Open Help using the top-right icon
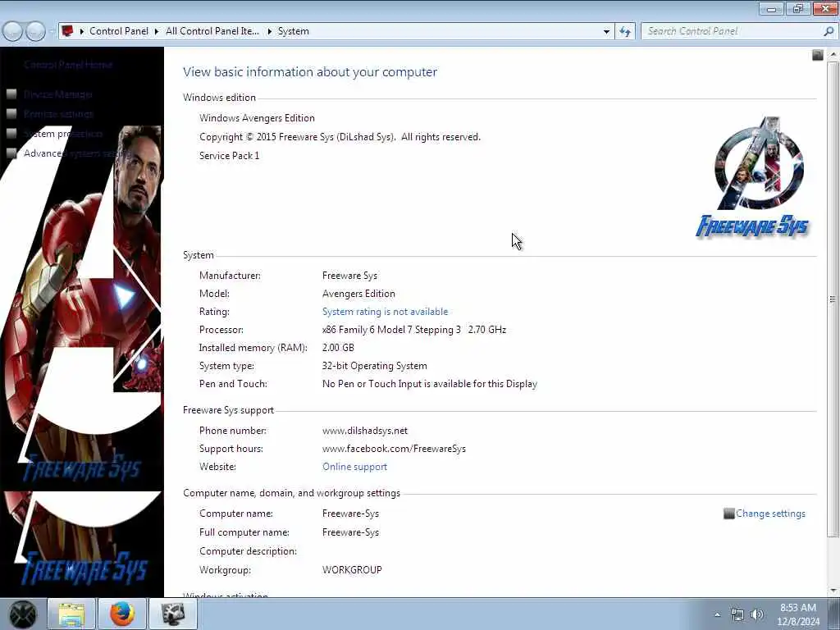Screen dimensions: 840x630 point(818,55)
